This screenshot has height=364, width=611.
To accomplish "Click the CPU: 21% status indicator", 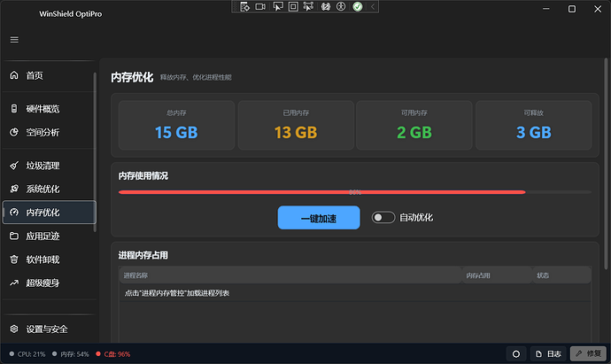I will pos(27,354).
